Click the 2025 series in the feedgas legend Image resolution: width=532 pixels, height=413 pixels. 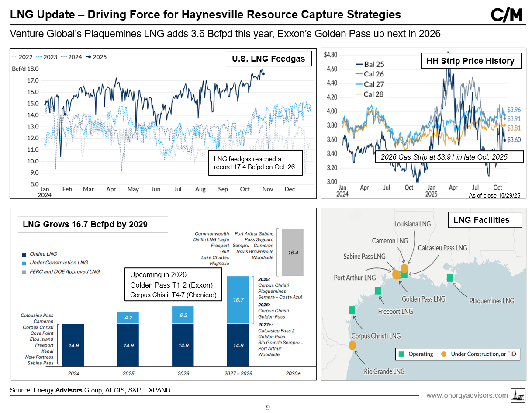point(97,57)
